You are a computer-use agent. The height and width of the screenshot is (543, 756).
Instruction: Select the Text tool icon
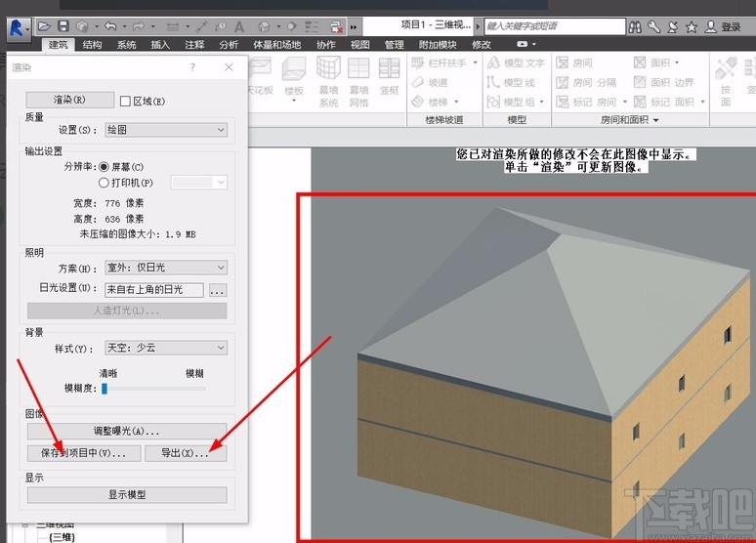pos(239,26)
